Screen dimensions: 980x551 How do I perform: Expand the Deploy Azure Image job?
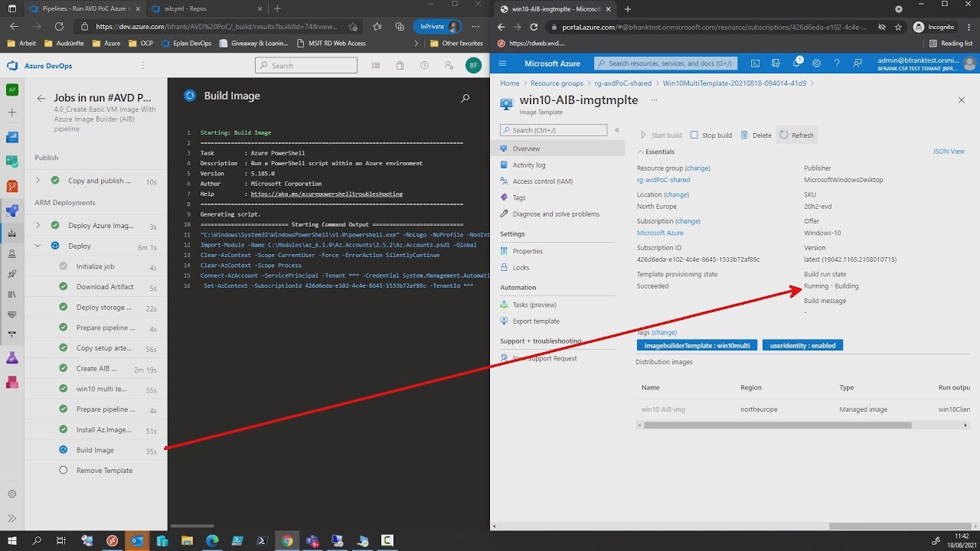click(x=38, y=226)
